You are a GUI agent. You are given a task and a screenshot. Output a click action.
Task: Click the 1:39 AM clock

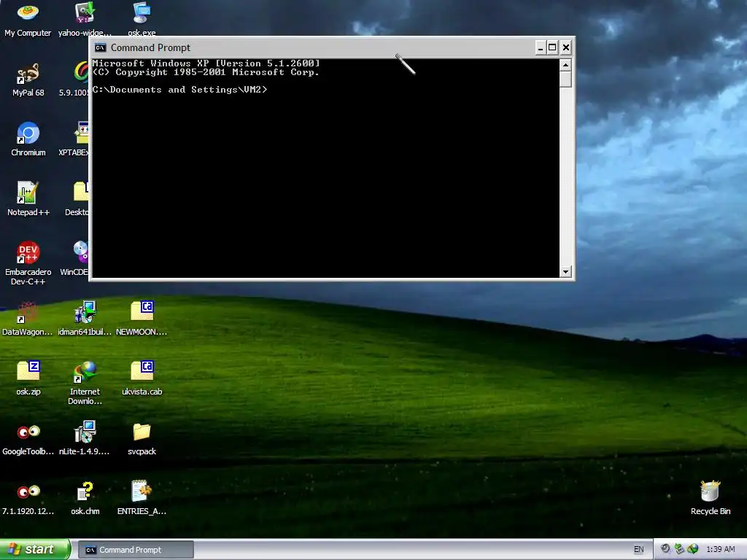(x=720, y=550)
